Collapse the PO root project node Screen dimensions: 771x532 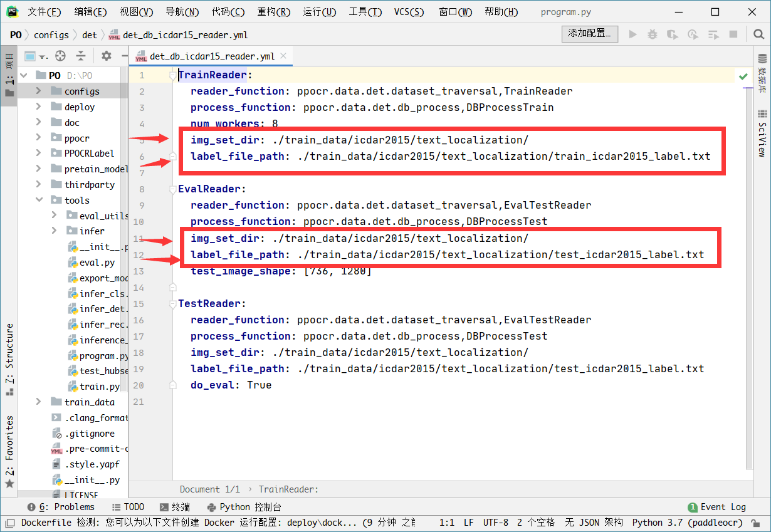coord(24,75)
